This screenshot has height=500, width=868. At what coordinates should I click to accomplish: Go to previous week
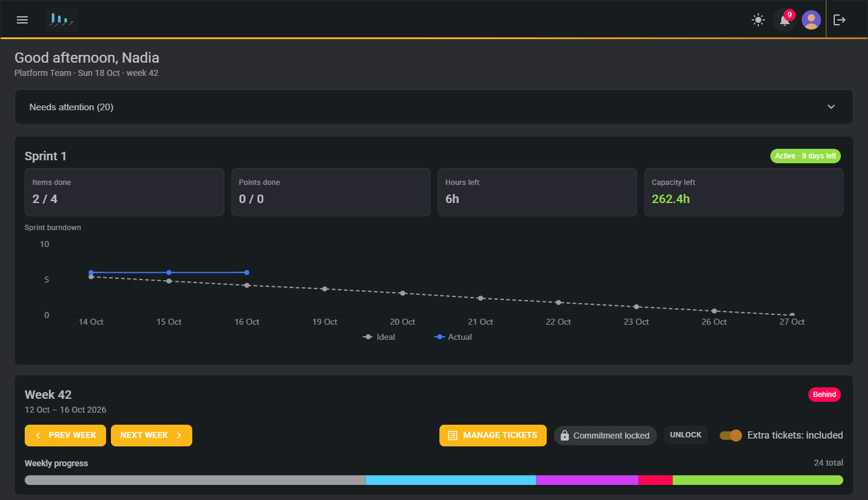[x=65, y=436]
